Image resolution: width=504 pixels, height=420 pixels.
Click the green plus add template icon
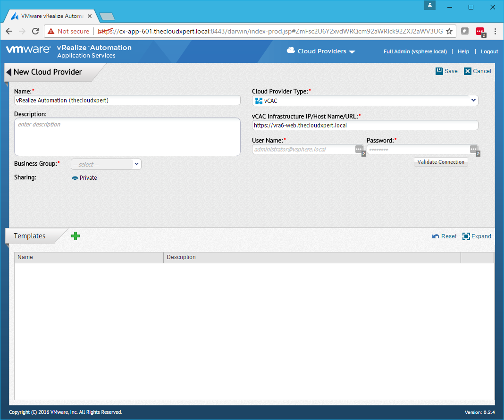(76, 236)
